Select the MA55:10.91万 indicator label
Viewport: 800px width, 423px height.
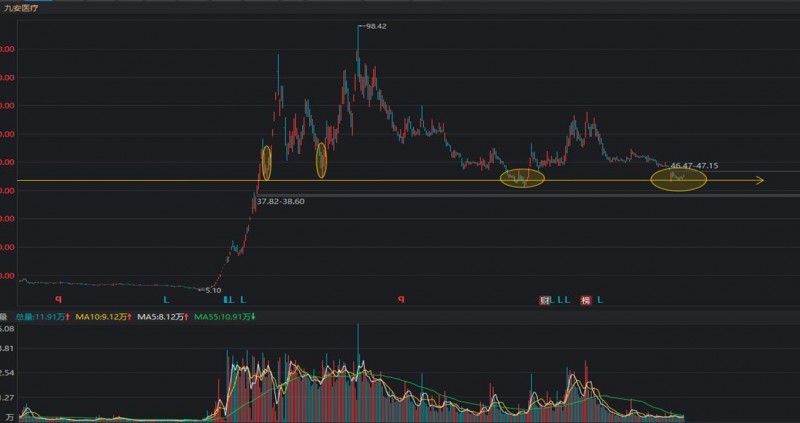pos(225,317)
